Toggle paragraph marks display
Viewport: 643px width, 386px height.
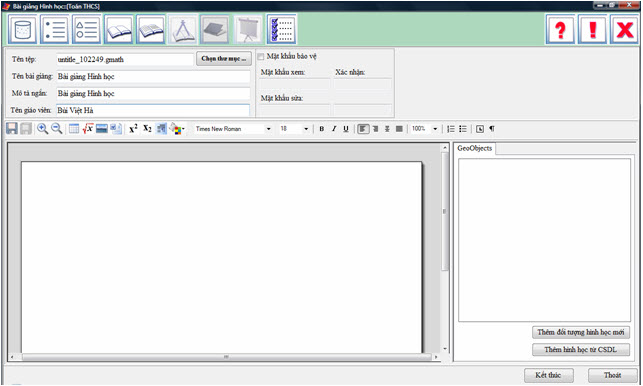[x=492, y=129]
